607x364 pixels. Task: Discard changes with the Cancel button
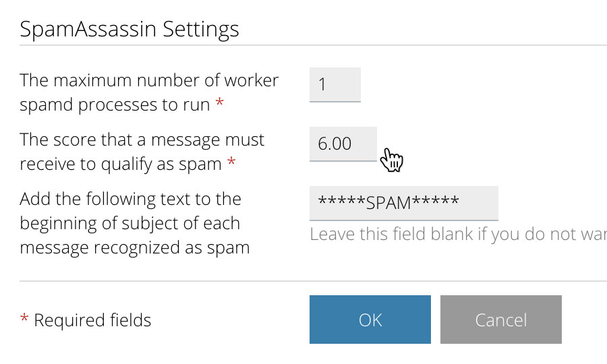coord(501,320)
